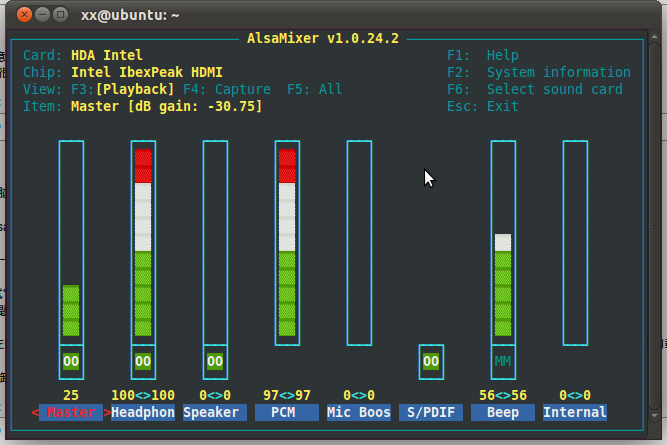Click the terminal vertical scrollbar track
Viewport: 667px width, 445px height.
(x=654, y=225)
